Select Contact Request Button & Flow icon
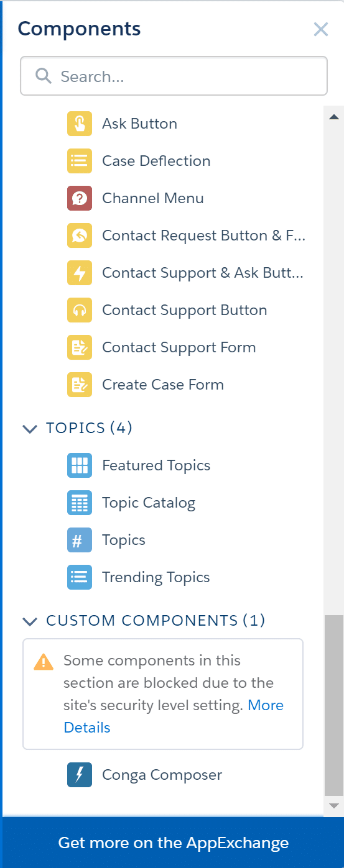 (80, 235)
